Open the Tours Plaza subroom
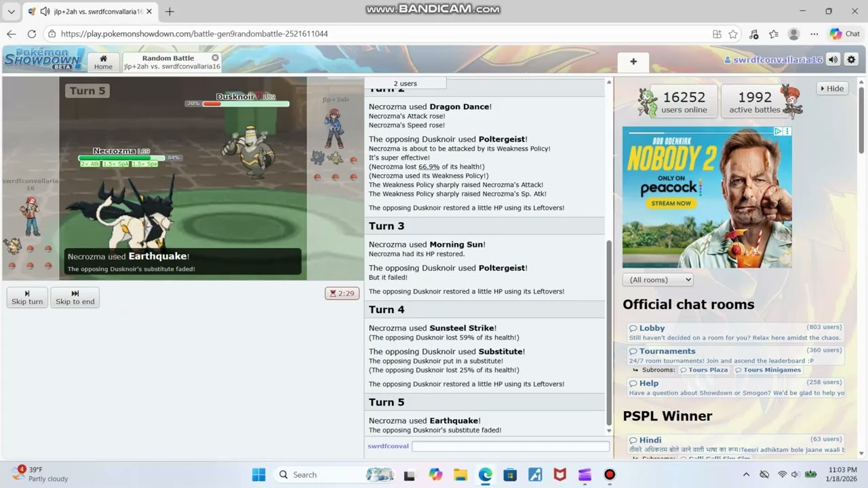Image resolution: width=868 pixels, height=488 pixels. 704,370
